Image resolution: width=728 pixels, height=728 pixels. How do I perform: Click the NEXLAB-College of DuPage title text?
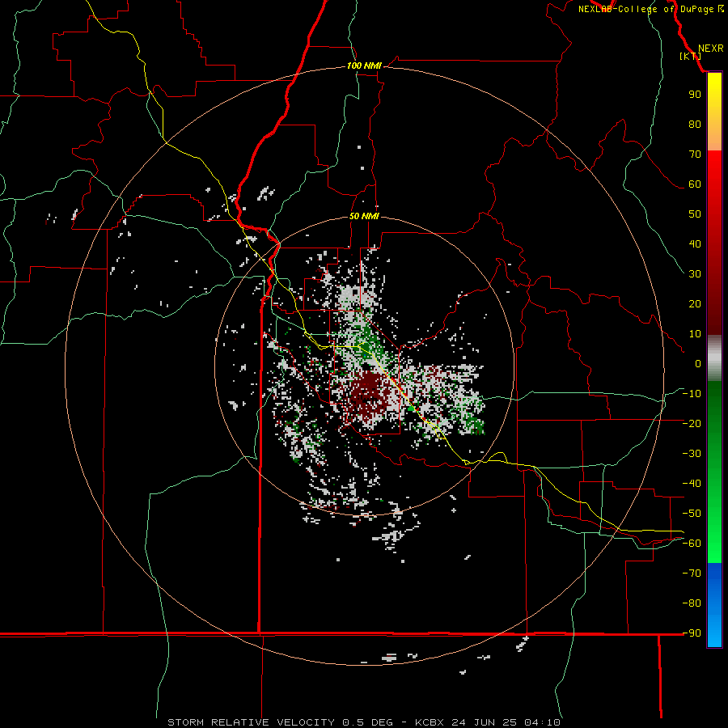point(645,9)
